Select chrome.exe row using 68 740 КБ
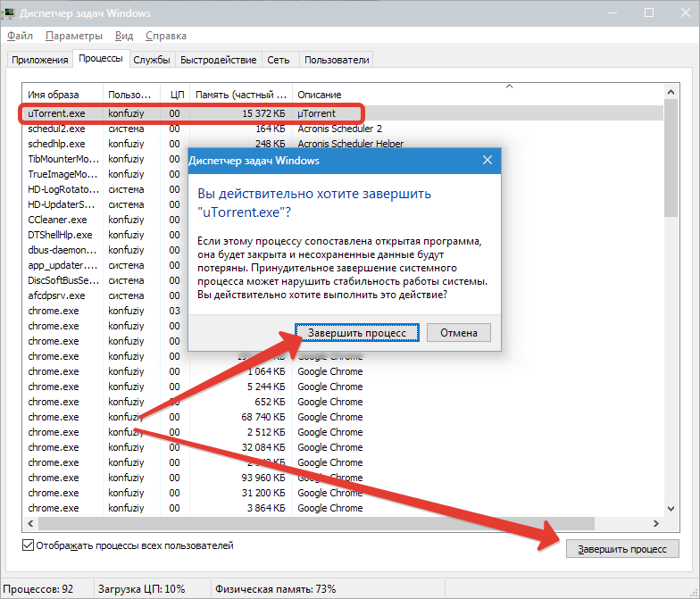This screenshot has height=599, width=700. point(343,417)
